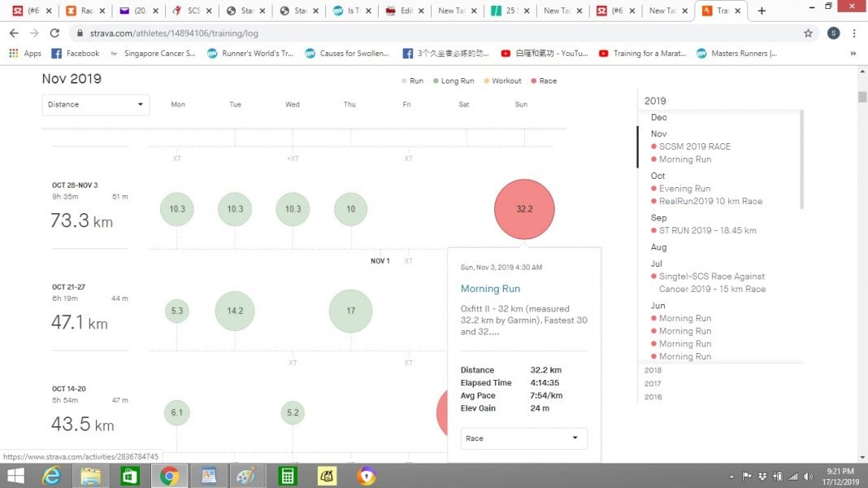Launch Internet Explorer from the taskbar

pos(51,476)
